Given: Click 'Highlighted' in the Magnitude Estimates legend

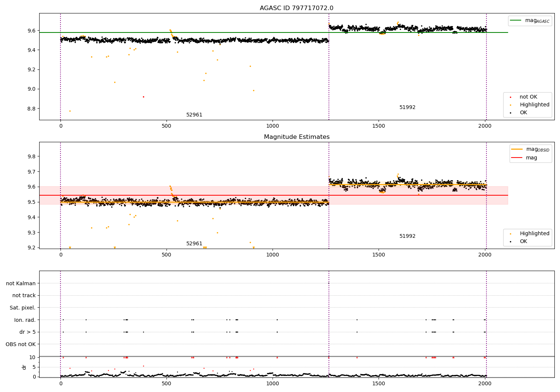Looking at the screenshot, I should (535, 234).
